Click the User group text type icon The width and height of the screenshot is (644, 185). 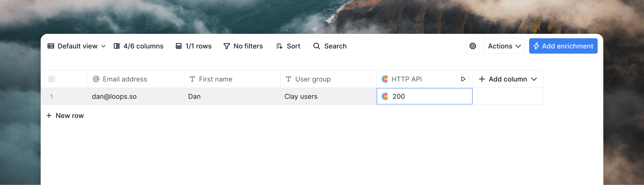point(288,79)
